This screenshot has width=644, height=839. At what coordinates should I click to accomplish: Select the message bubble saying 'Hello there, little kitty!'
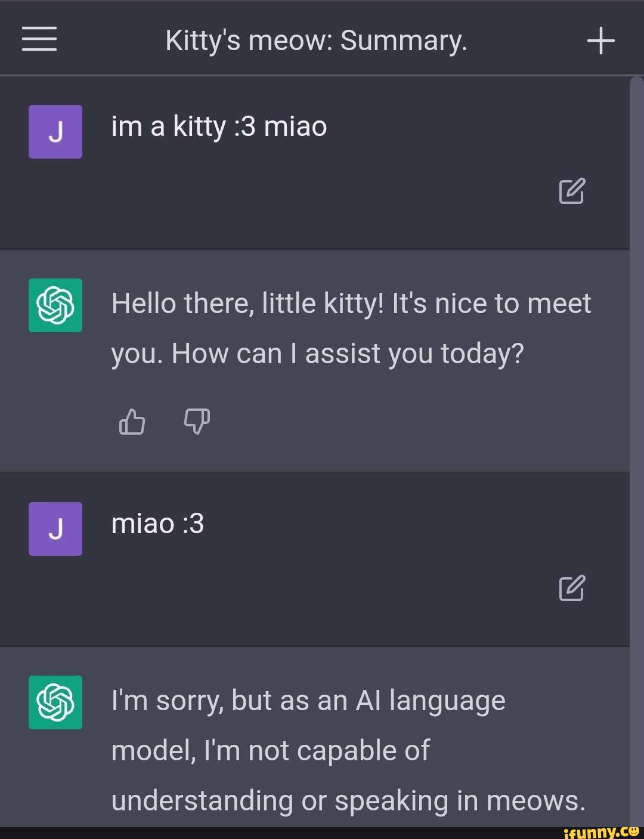[351, 328]
